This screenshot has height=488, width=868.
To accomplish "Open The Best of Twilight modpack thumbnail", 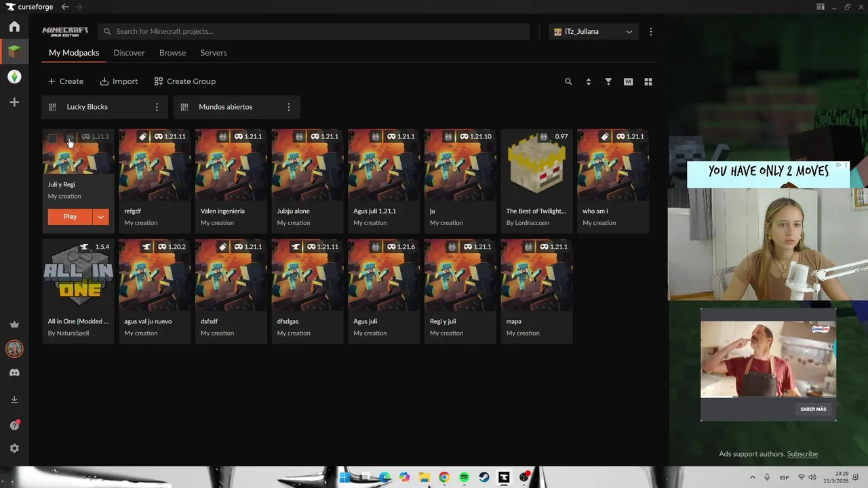I will pyautogui.click(x=536, y=165).
